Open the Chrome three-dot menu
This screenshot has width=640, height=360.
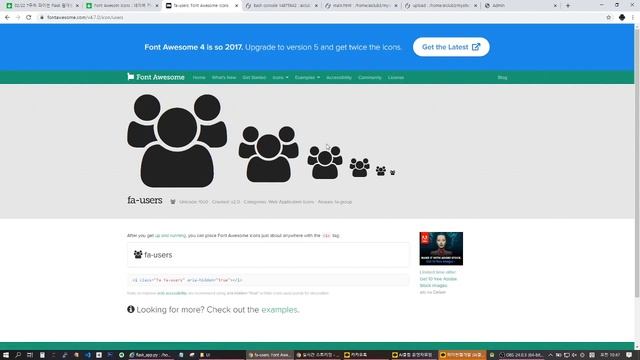(633, 18)
